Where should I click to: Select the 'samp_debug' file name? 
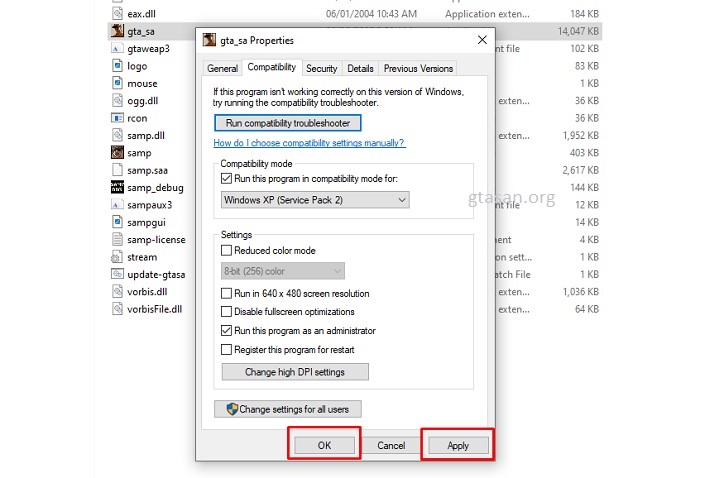click(155, 188)
